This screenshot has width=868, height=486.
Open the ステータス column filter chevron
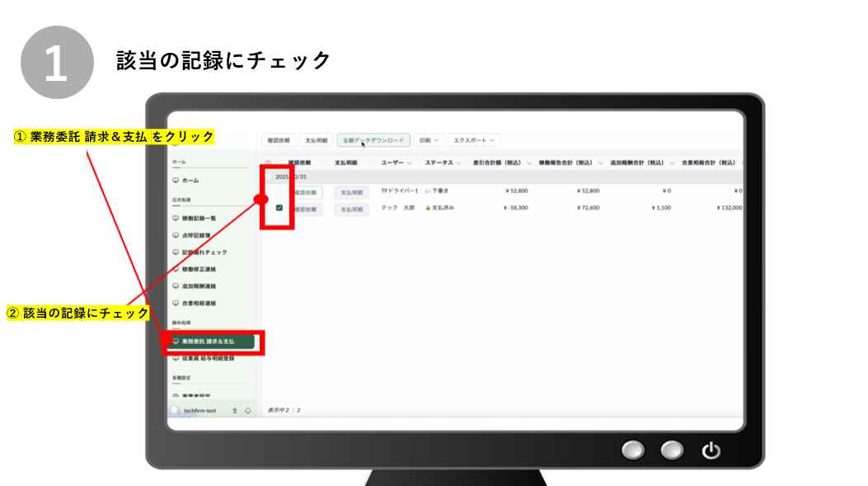pyautogui.click(x=458, y=163)
